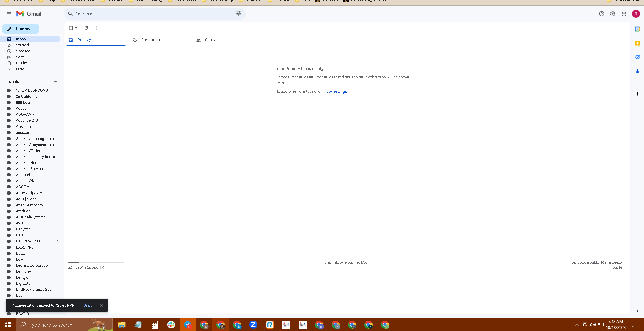Open Zoom from taskbar
The height and width of the screenshot is (331, 644).
click(x=253, y=325)
